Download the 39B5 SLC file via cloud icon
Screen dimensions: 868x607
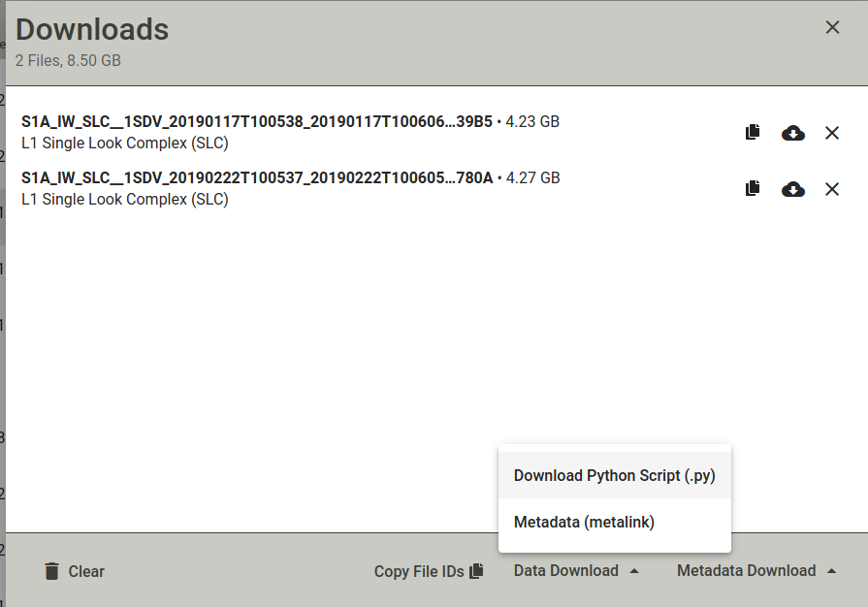click(792, 133)
